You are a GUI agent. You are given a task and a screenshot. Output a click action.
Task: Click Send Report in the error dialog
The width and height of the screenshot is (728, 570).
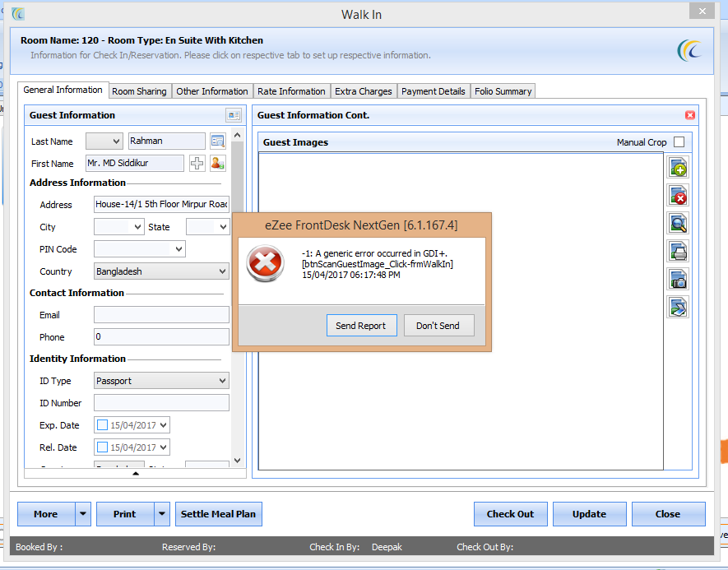[361, 326]
